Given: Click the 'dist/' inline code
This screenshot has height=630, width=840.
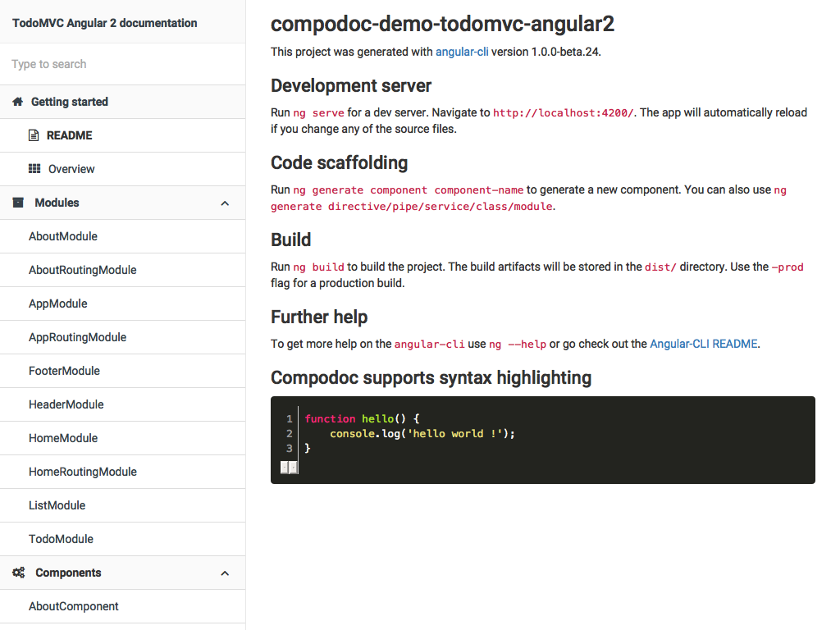Looking at the screenshot, I should tap(660, 267).
